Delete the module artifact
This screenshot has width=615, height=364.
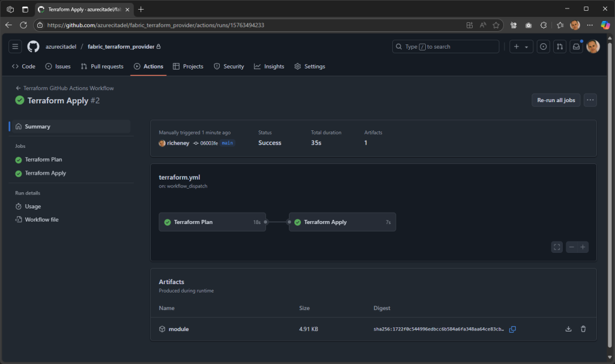(583, 329)
